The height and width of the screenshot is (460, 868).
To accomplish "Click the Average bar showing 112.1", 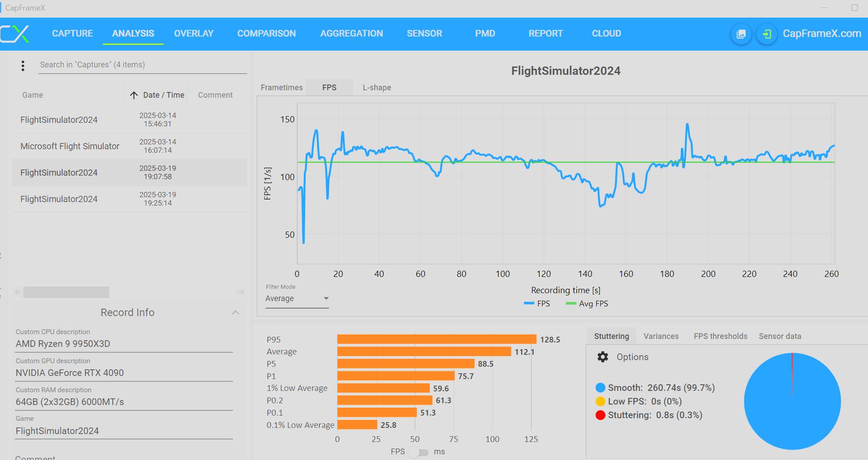I will 424,352.
